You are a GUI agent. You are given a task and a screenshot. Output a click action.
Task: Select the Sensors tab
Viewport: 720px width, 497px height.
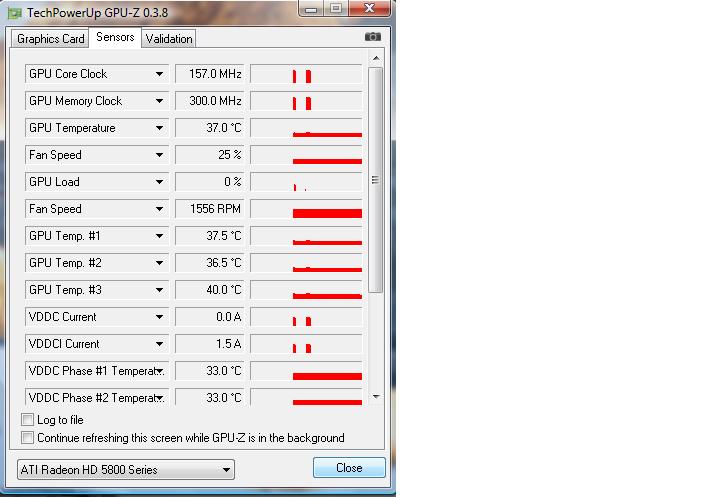(x=115, y=37)
